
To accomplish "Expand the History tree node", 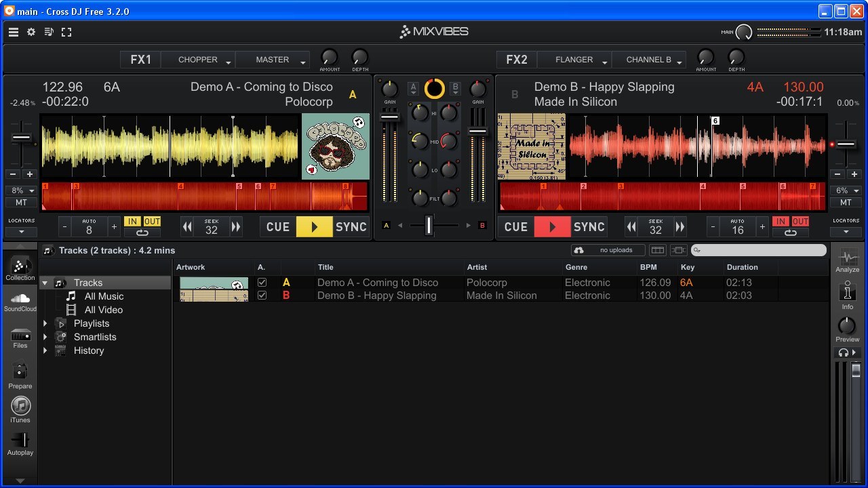I will tap(45, 350).
